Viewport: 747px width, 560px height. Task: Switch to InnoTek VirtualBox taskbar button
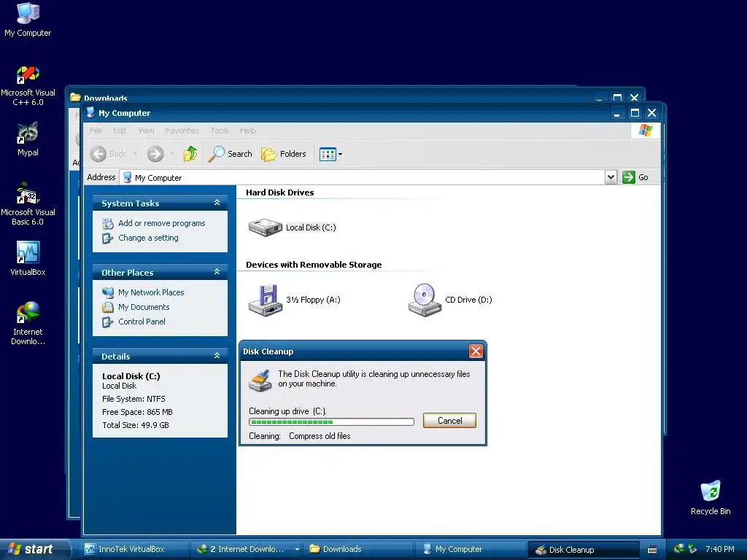point(134,549)
